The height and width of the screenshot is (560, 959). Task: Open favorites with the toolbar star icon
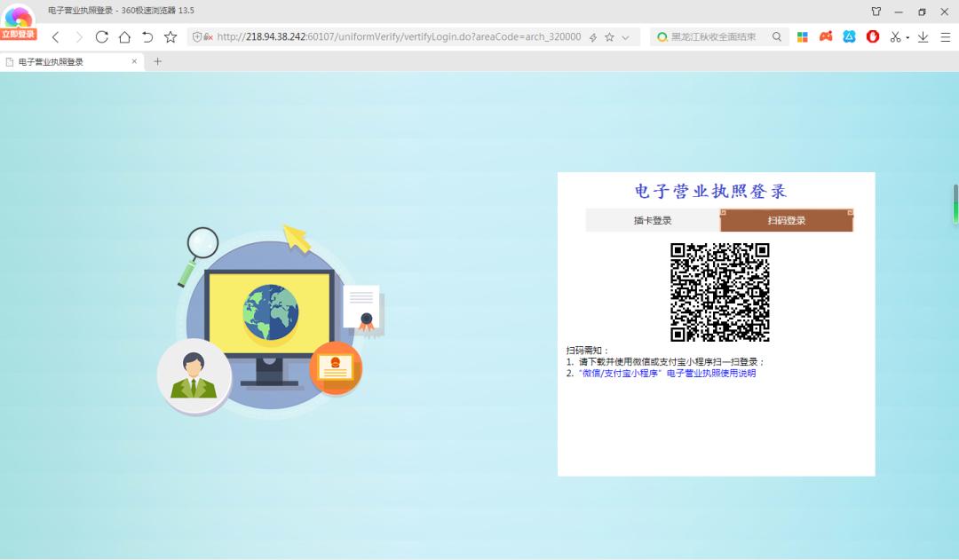coord(170,37)
